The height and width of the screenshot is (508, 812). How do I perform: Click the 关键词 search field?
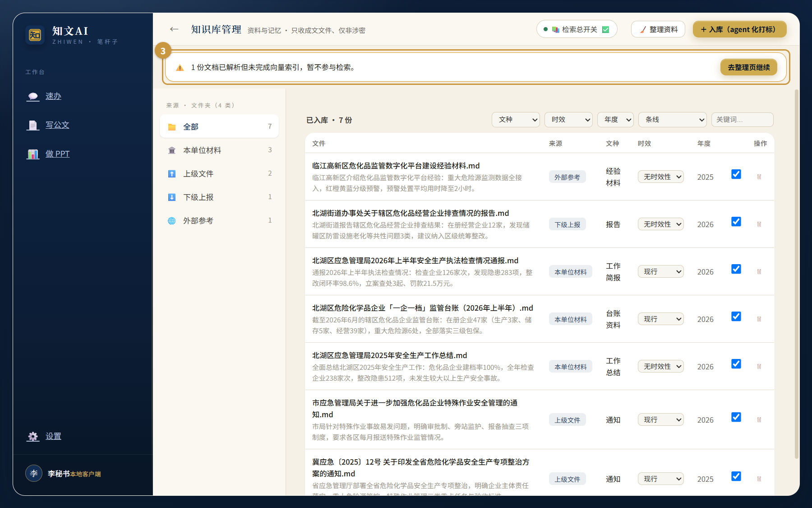[742, 120]
